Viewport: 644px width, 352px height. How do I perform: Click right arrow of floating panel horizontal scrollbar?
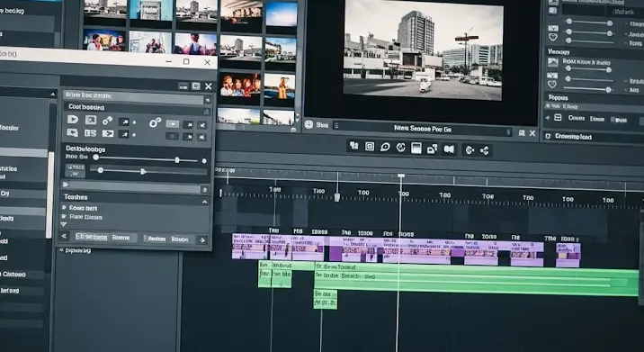204,190
